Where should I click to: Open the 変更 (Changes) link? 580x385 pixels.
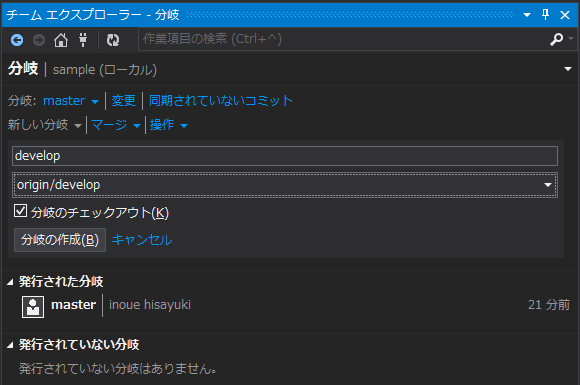coord(124,101)
